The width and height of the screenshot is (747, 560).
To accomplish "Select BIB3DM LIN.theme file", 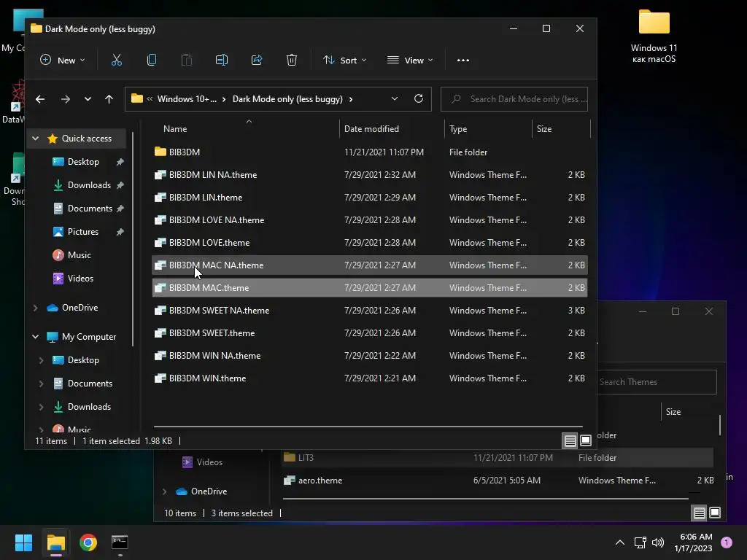I will 370,198.
